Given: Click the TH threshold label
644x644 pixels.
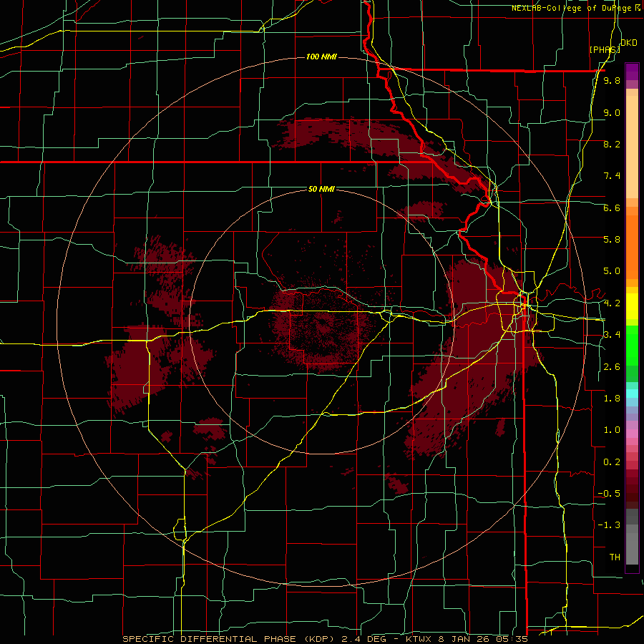Looking at the screenshot, I should click(615, 557).
